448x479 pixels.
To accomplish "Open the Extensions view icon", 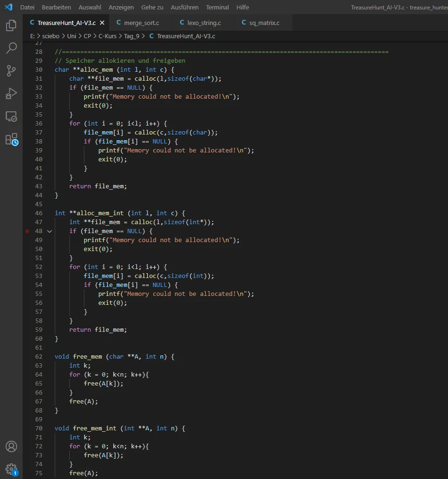I will click(11, 139).
